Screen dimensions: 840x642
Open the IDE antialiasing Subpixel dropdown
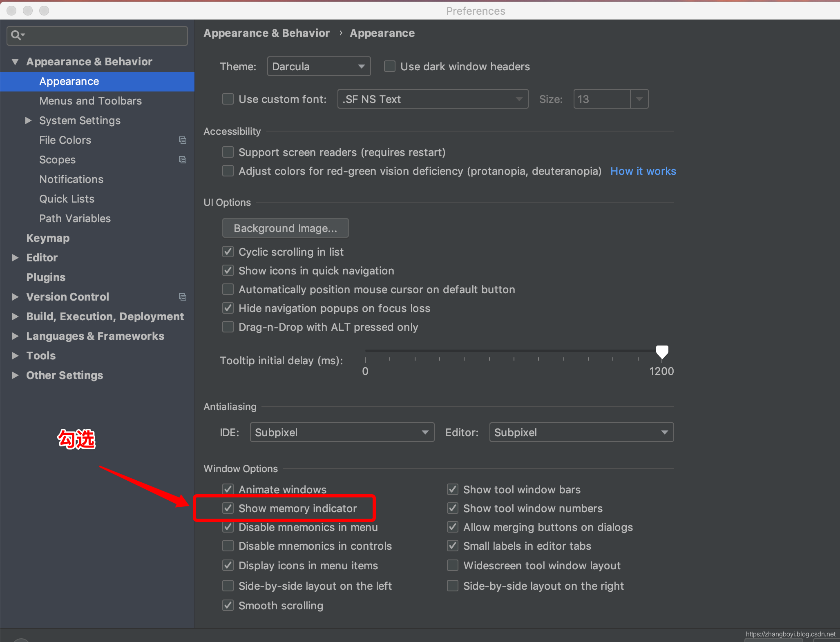(342, 432)
